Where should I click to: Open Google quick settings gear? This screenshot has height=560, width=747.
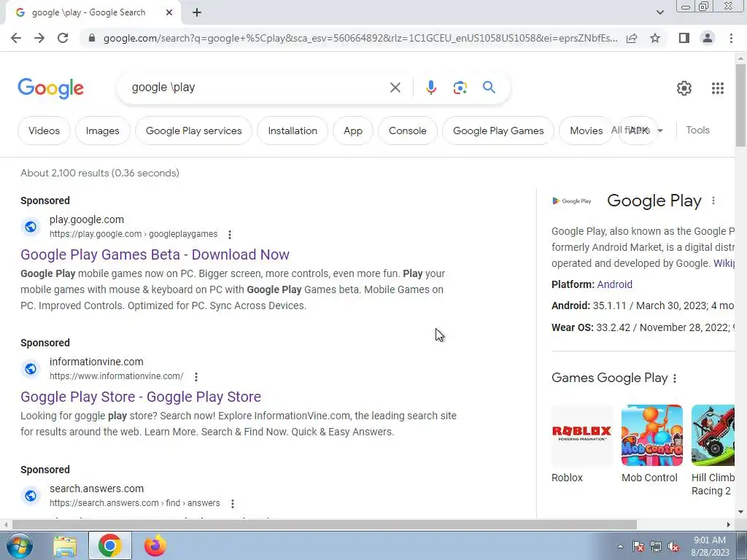tap(684, 88)
